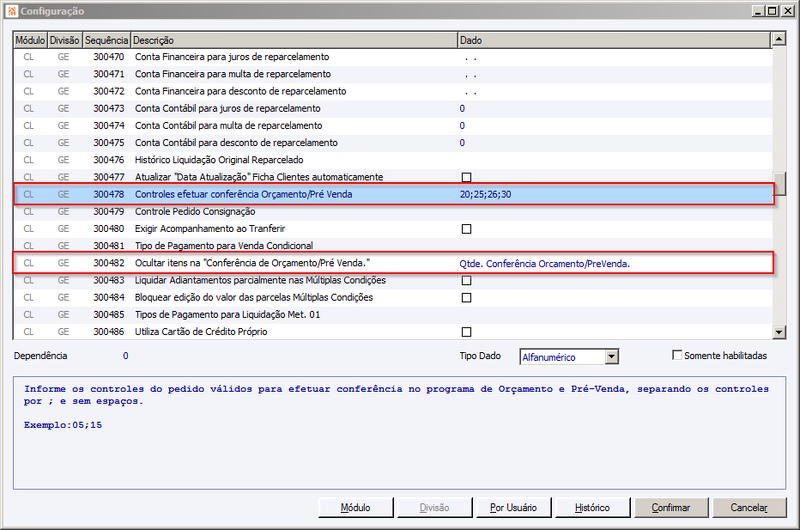Tick the checkbox for sequence 300477
Viewport: 800px width, 530px height.
466,177
